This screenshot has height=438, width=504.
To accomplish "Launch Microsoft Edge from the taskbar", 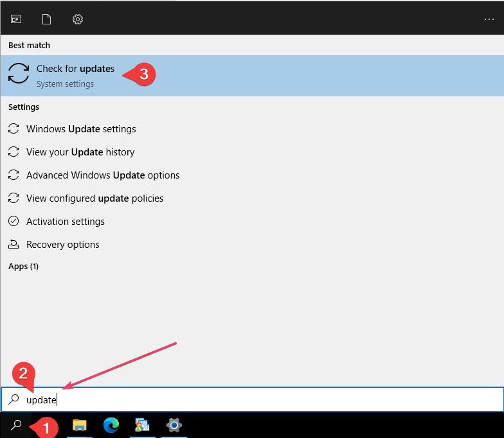I will (x=111, y=425).
